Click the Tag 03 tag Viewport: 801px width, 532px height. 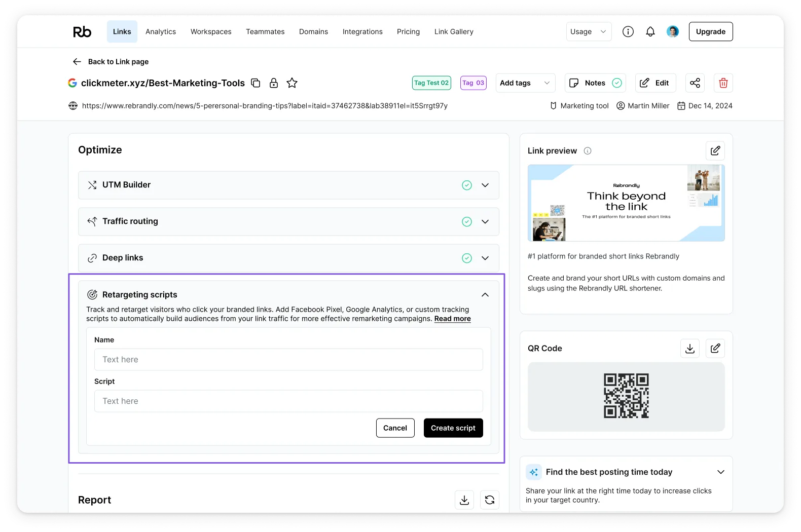tap(474, 83)
